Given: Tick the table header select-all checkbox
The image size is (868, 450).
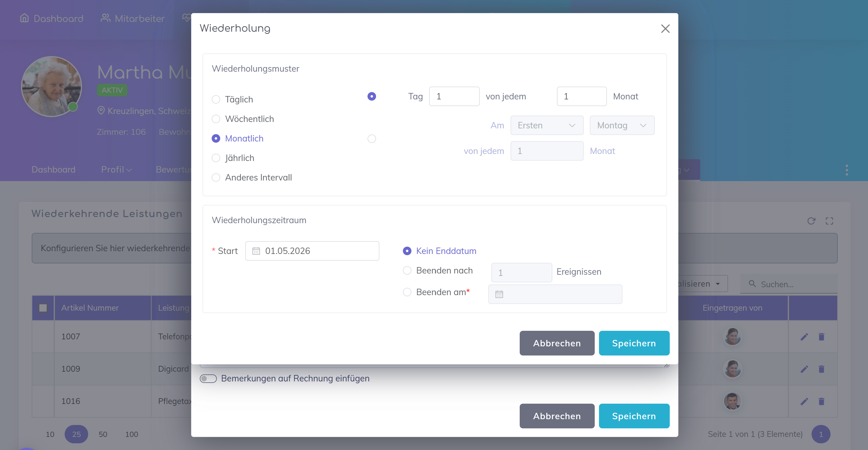Looking at the screenshot, I should 43,308.
